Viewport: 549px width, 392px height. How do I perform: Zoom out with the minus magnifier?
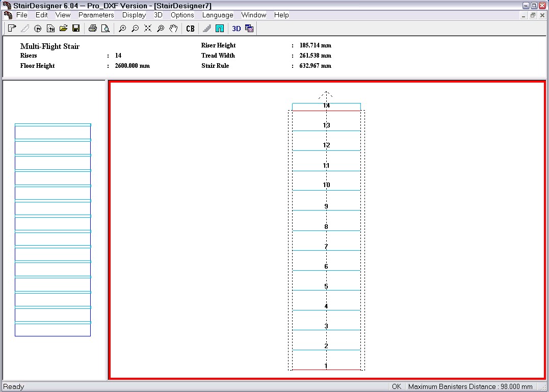(x=135, y=29)
